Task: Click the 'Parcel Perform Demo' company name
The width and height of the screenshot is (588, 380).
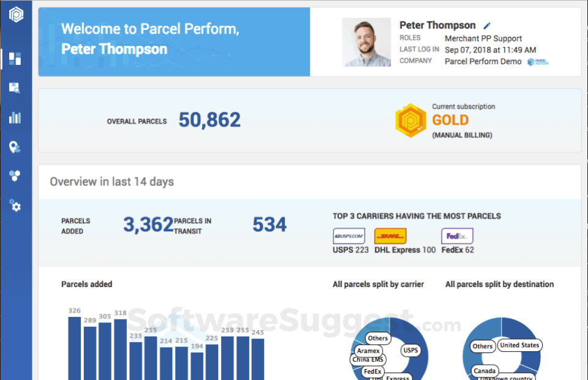Action: (483, 61)
